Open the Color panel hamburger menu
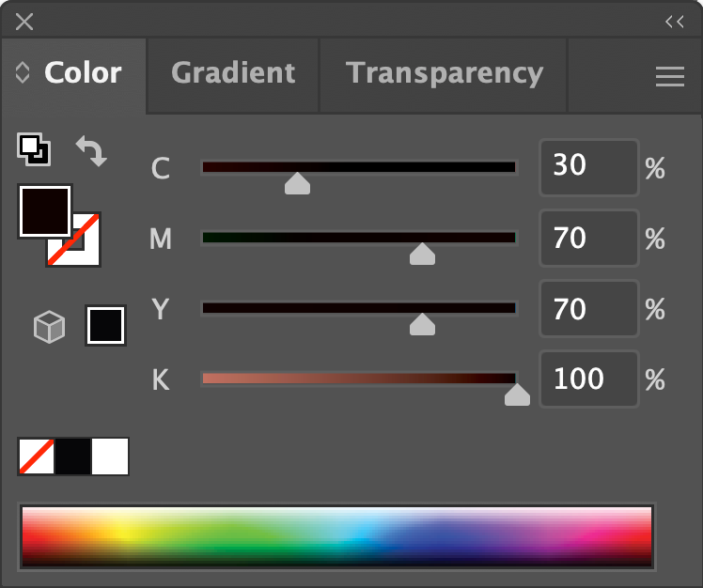 tap(669, 77)
